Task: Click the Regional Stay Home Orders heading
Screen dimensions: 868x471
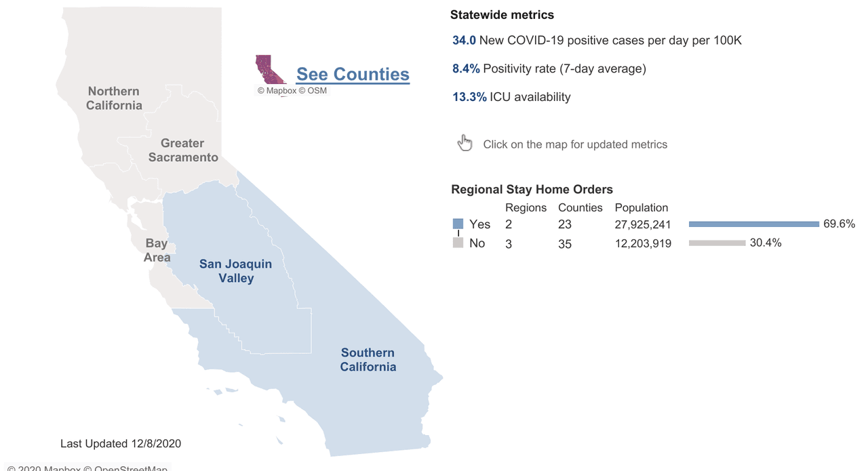Action: pos(532,189)
